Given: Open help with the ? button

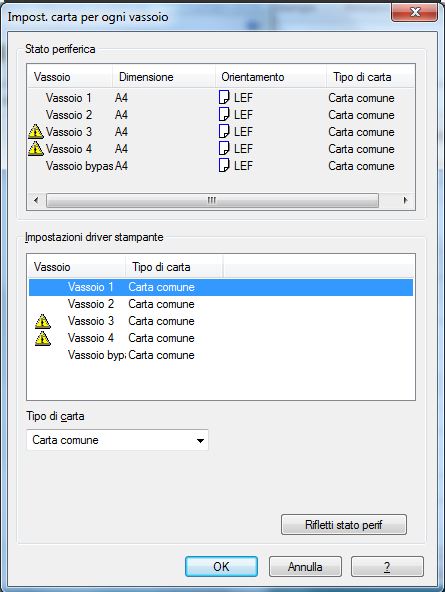Looking at the screenshot, I should (387, 566).
